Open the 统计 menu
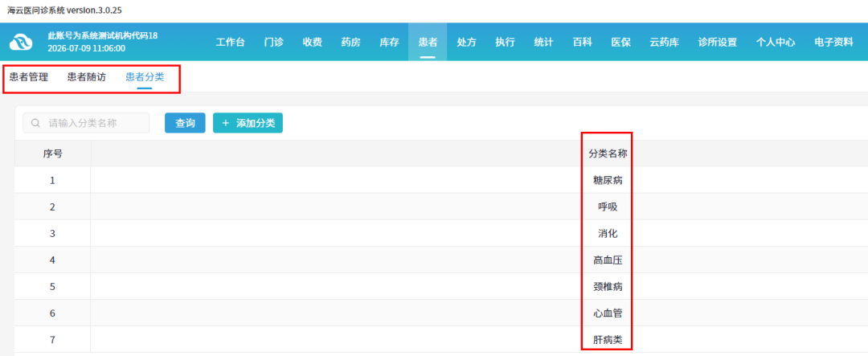Image resolution: width=868 pixels, height=356 pixels. (543, 42)
